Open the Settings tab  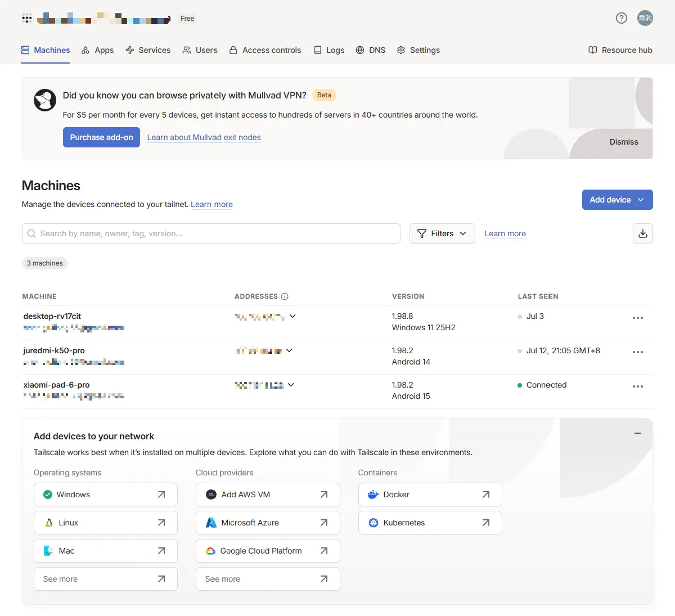418,50
